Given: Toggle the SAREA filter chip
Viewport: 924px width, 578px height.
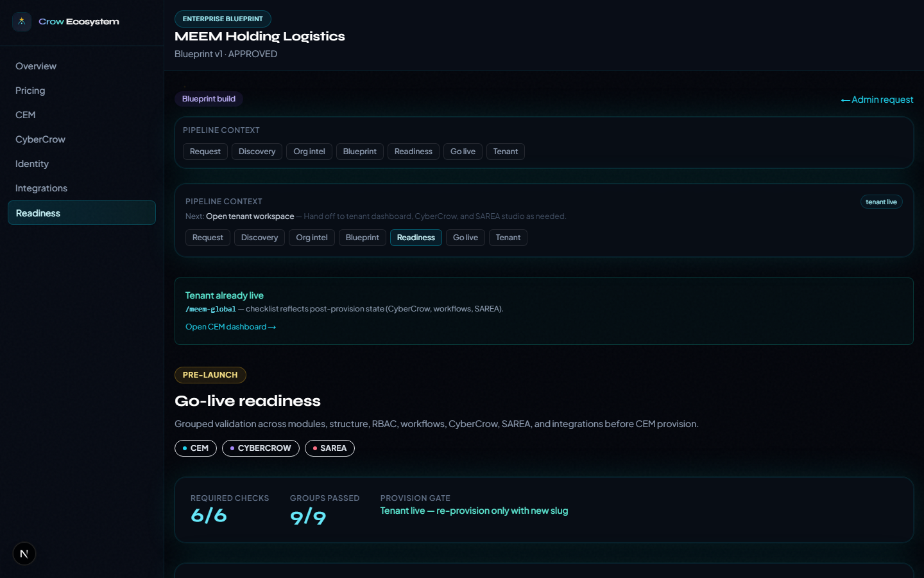Looking at the screenshot, I should (x=330, y=448).
